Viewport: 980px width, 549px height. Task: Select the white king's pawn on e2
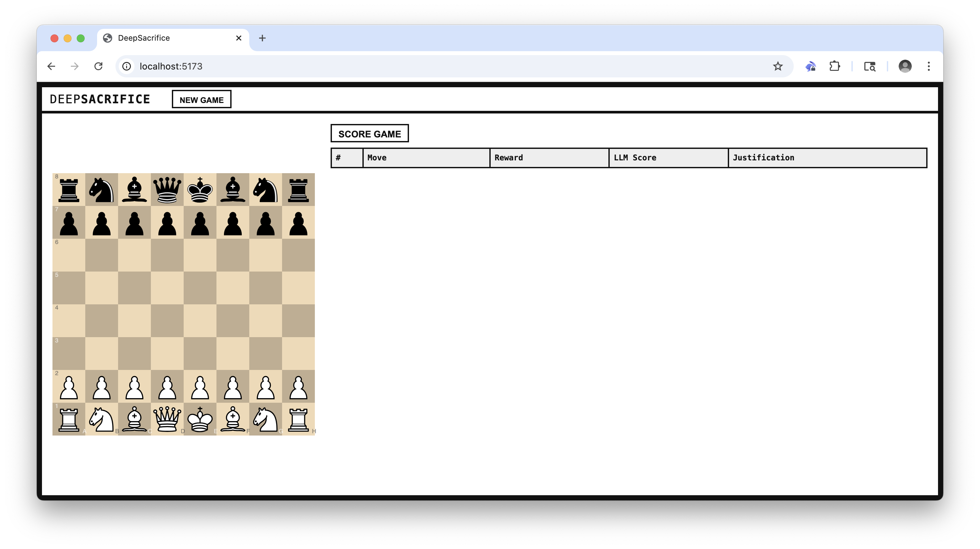[x=200, y=387]
